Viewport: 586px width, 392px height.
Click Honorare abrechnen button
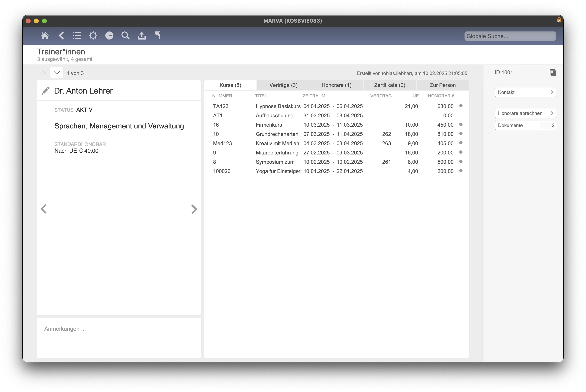[x=525, y=113]
